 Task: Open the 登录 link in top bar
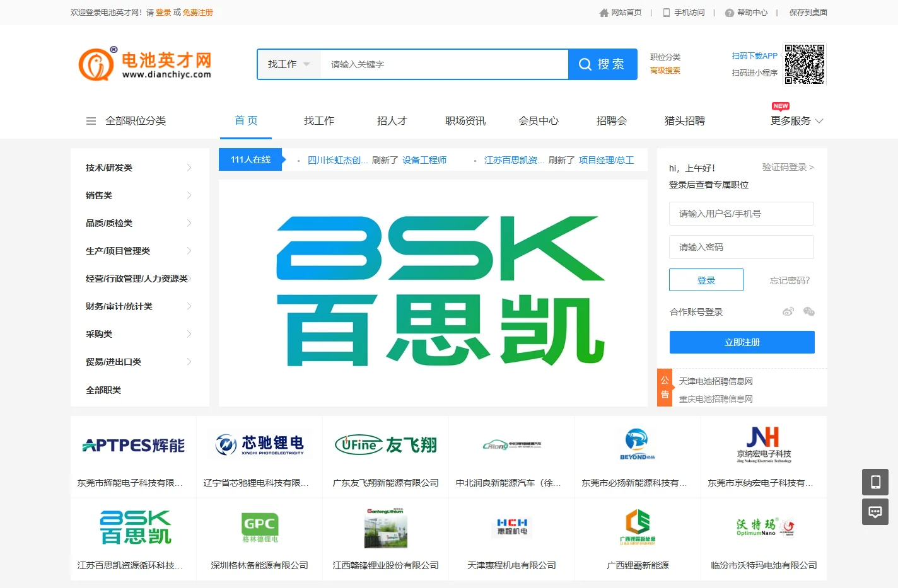(x=163, y=13)
